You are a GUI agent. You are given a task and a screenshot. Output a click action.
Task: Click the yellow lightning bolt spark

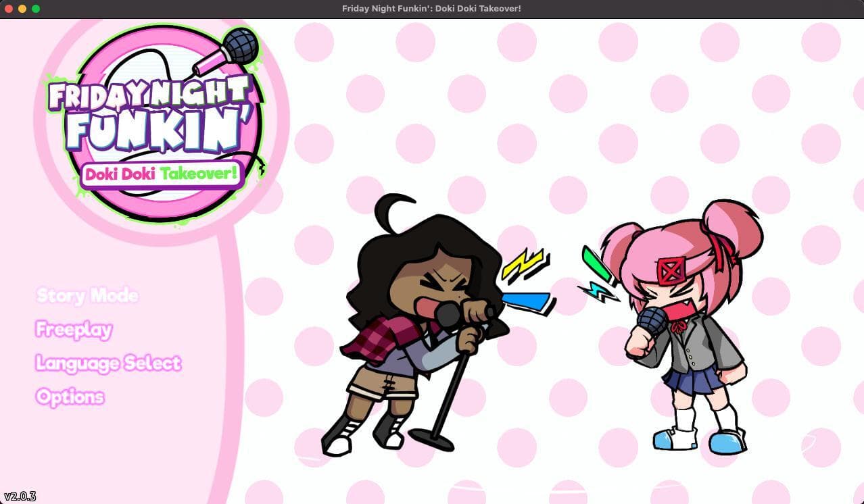525,265
